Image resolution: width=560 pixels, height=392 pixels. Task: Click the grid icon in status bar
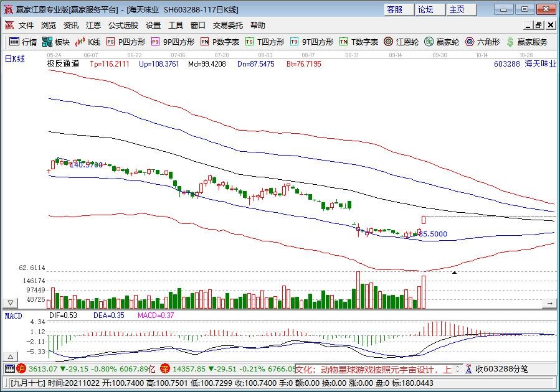[10, 368]
